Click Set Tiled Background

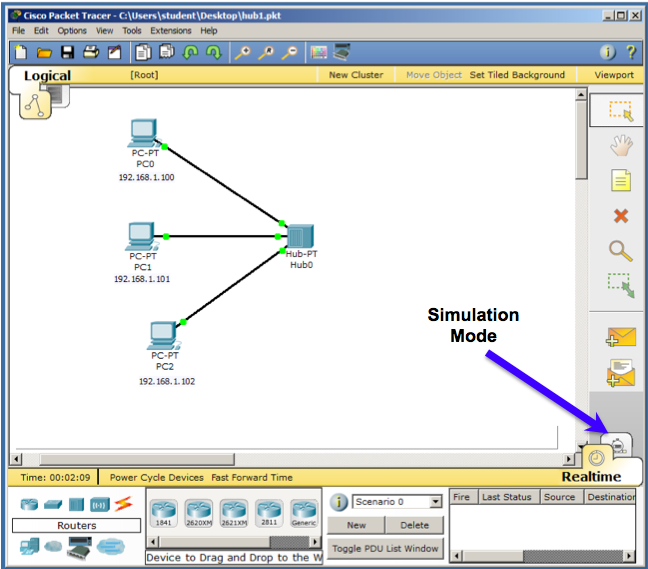coord(517,75)
